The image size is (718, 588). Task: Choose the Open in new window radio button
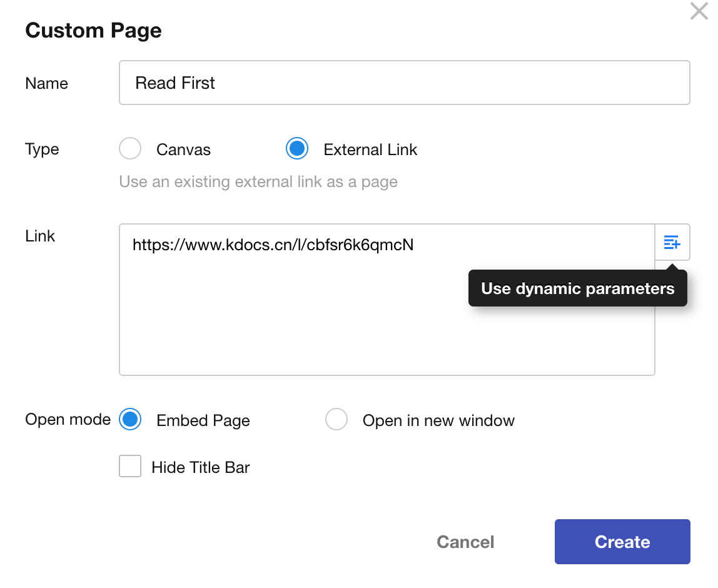[x=336, y=420]
